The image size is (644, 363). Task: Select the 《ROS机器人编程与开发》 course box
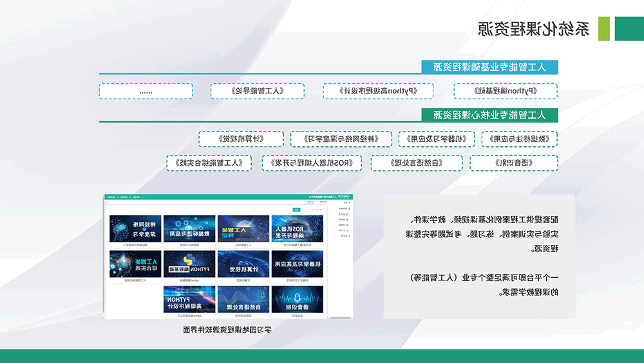click(312, 162)
